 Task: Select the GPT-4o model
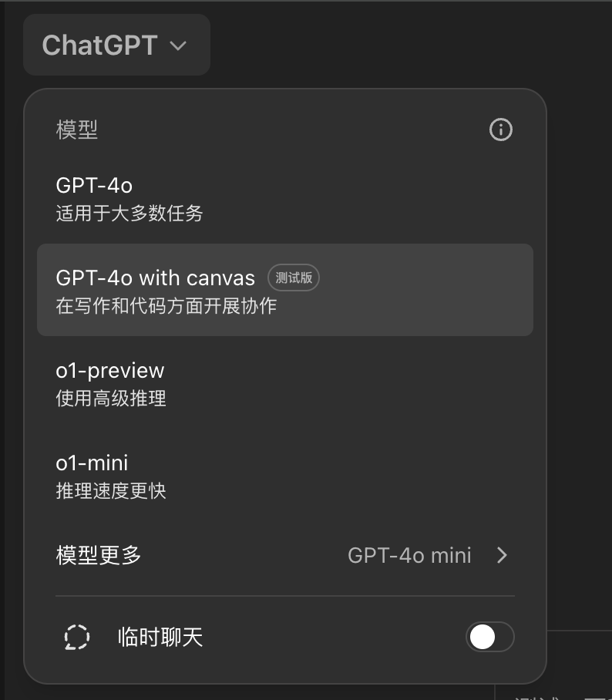[x=95, y=186]
